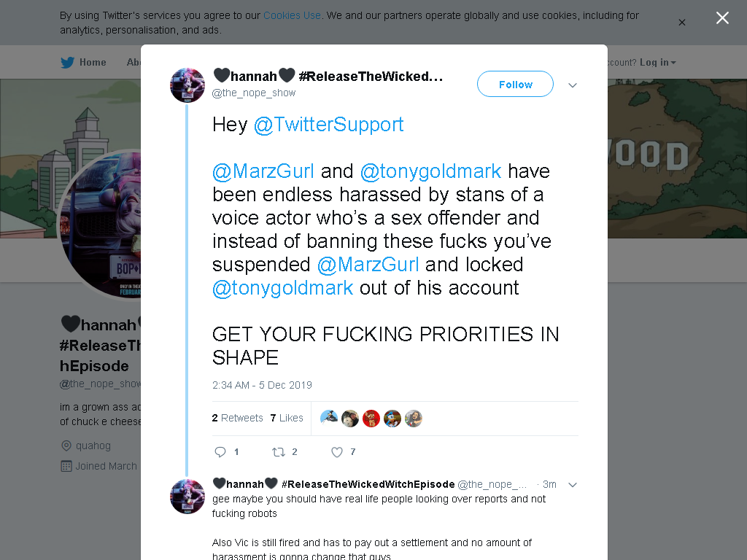This screenshot has height=560, width=747.
Task: Close the tweet overlay with large X
Action: [x=722, y=18]
